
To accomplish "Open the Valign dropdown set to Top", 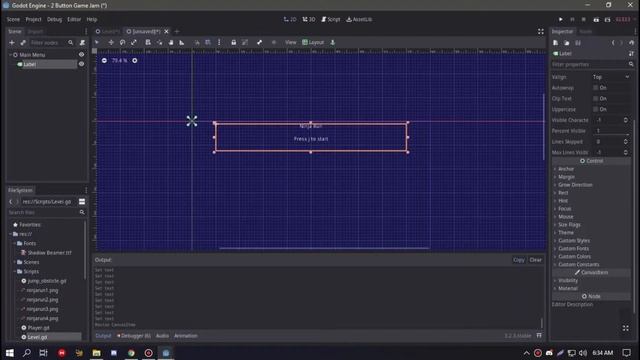I will click(x=611, y=77).
